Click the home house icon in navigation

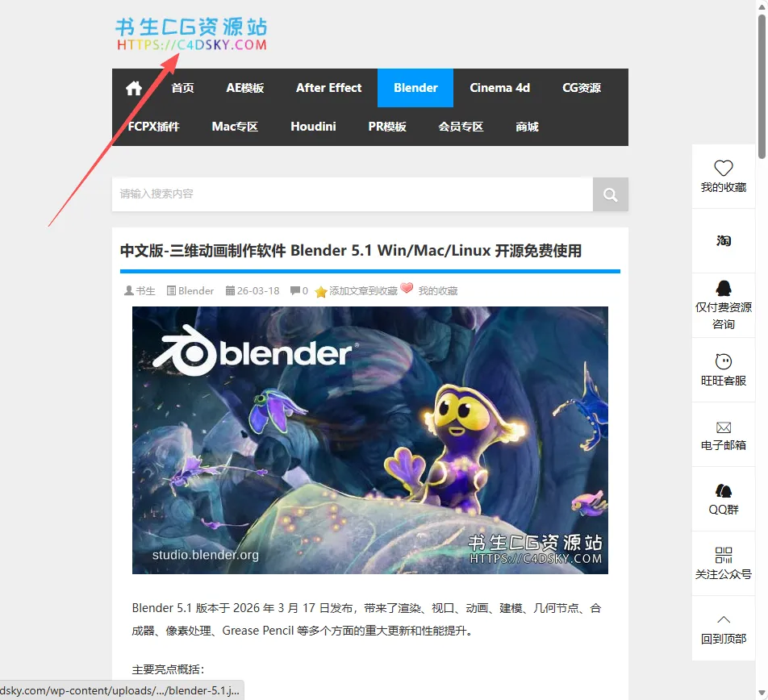point(134,88)
